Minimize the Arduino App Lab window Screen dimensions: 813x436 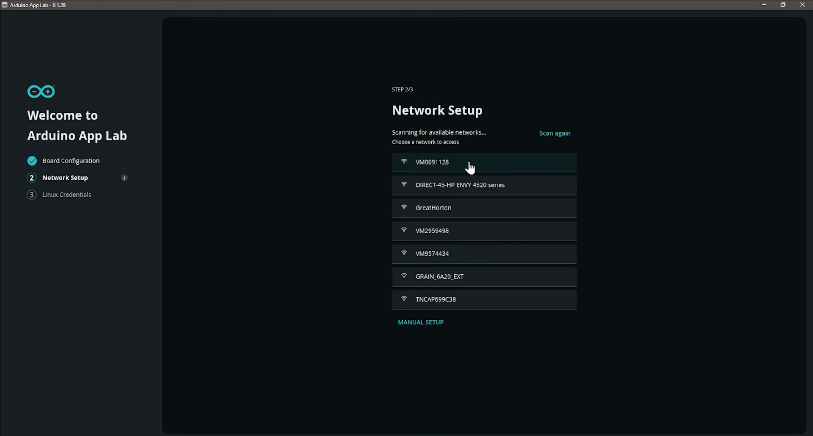point(764,5)
